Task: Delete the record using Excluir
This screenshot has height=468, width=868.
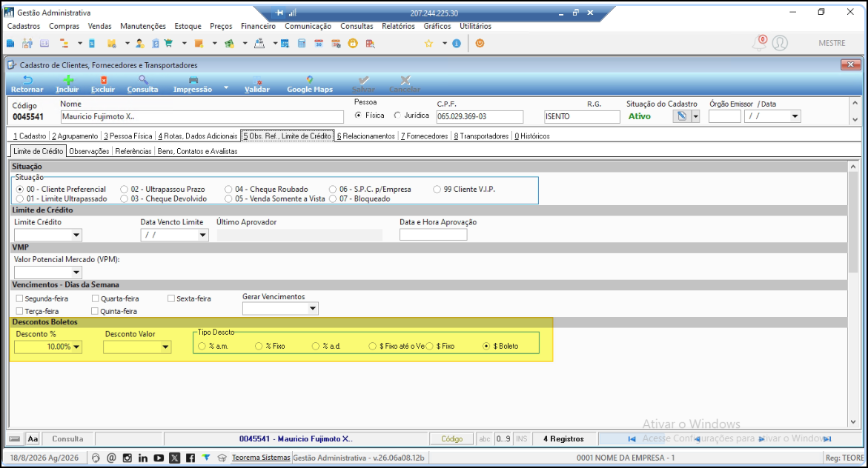Action: 103,84
